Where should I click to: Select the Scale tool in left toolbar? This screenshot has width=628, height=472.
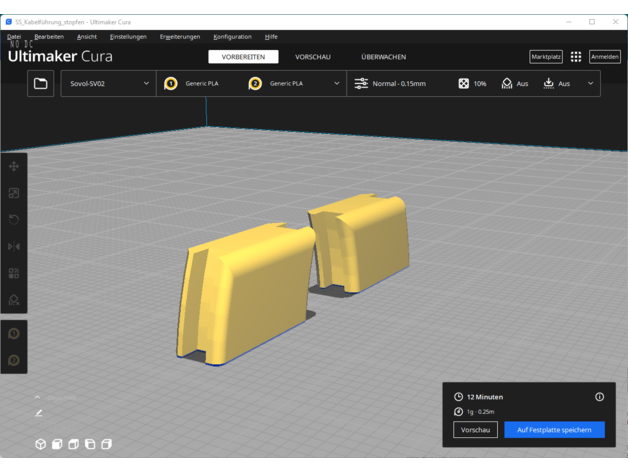pyautogui.click(x=14, y=193)
